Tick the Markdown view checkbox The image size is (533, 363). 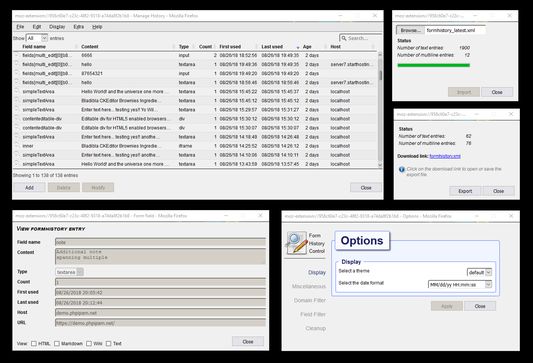pyautogui.click(x=57, y=344)
